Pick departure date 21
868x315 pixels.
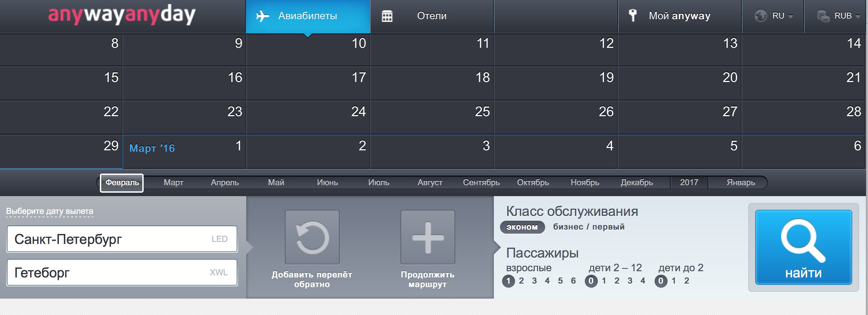pos(803,83)
